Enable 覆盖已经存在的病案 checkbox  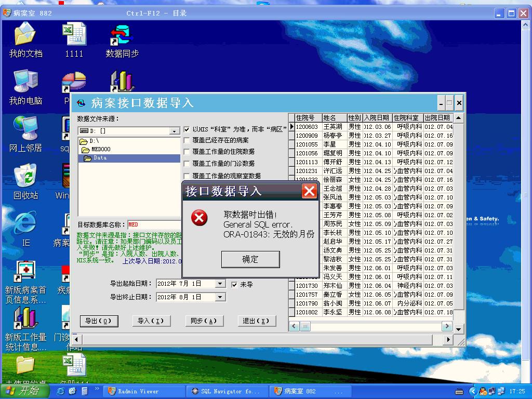pos(187,140)
